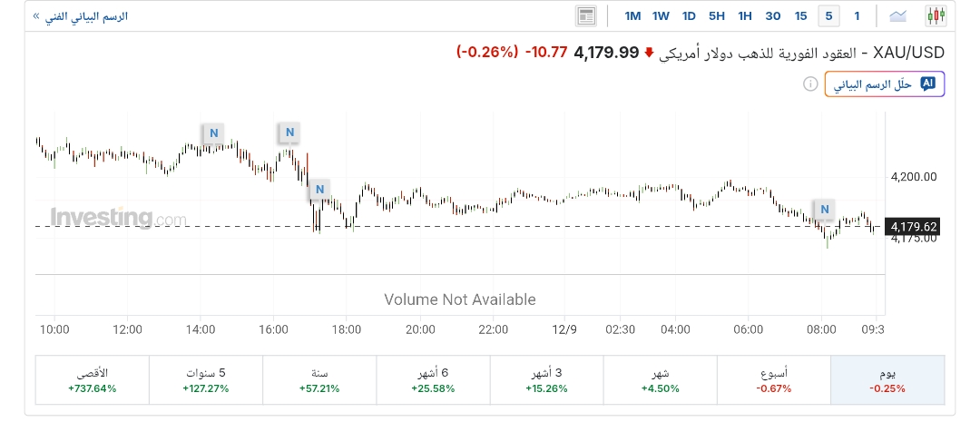Viewport: 980px width, 422px height.
Task: Set the interval to 15 minutes
Action: [800, 15]
